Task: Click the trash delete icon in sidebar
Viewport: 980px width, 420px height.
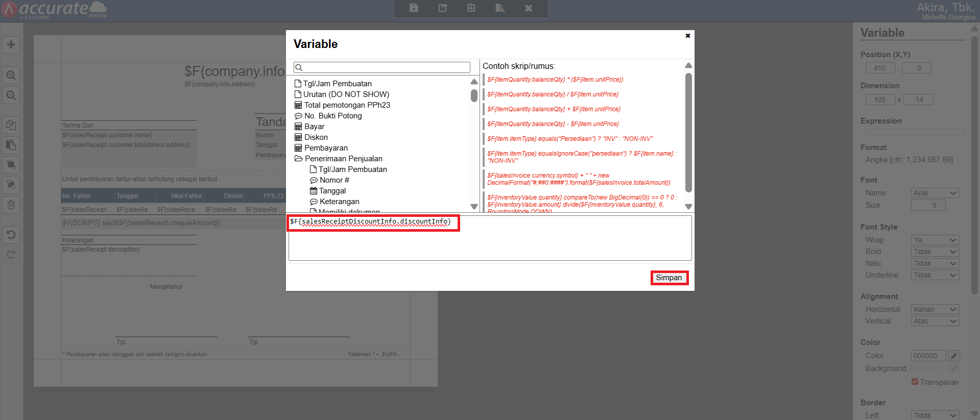Action: [11, 205]
